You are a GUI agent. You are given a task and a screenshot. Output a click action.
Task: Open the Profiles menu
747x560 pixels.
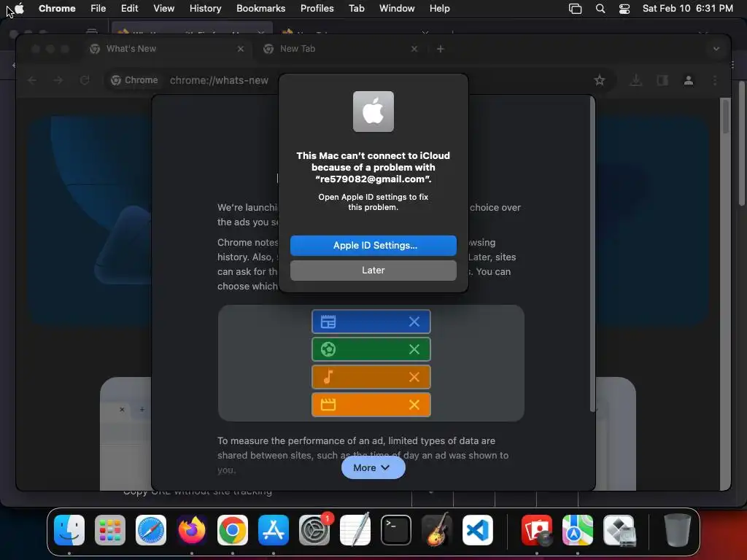pyautogui.click(x=317, y=8)
